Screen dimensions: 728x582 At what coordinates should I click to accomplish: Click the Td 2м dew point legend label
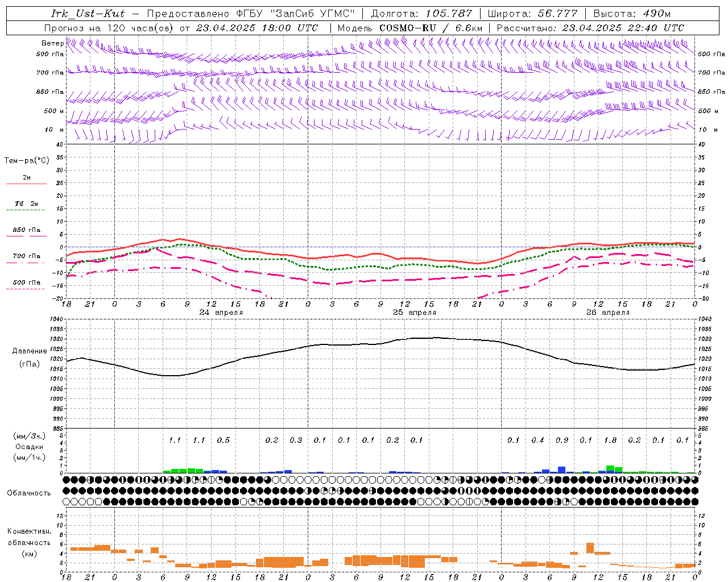coord(26,203)
